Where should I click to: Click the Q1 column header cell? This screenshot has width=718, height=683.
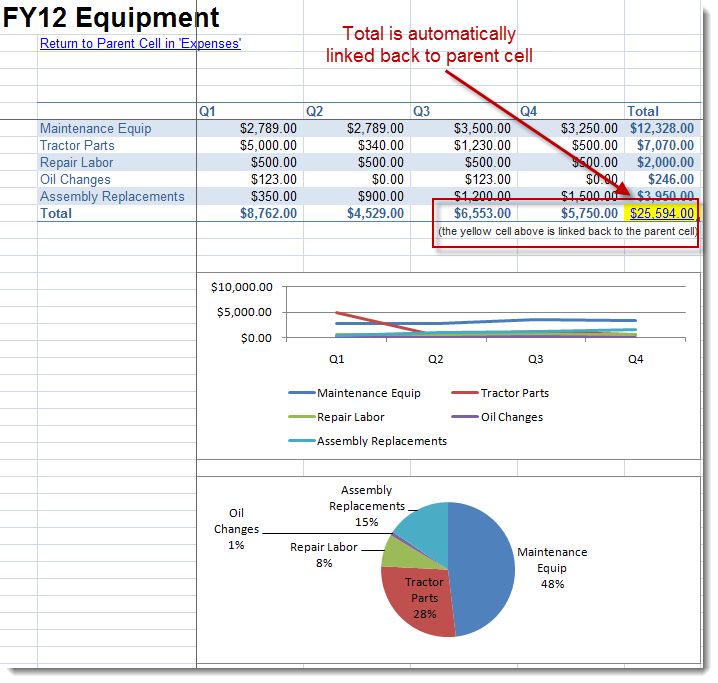[208, 111]
